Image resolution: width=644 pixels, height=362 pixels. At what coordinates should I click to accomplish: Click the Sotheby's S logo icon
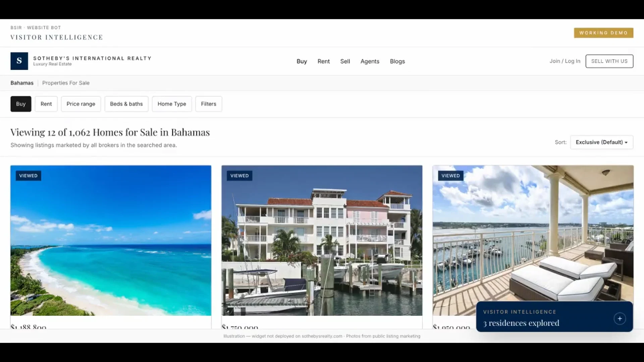(19, 61)
